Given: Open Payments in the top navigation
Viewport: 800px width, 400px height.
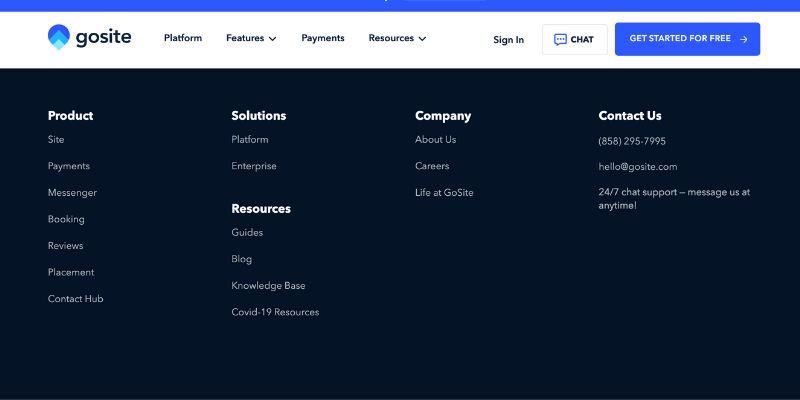Looking at the screenshot, I should point(323,38).
